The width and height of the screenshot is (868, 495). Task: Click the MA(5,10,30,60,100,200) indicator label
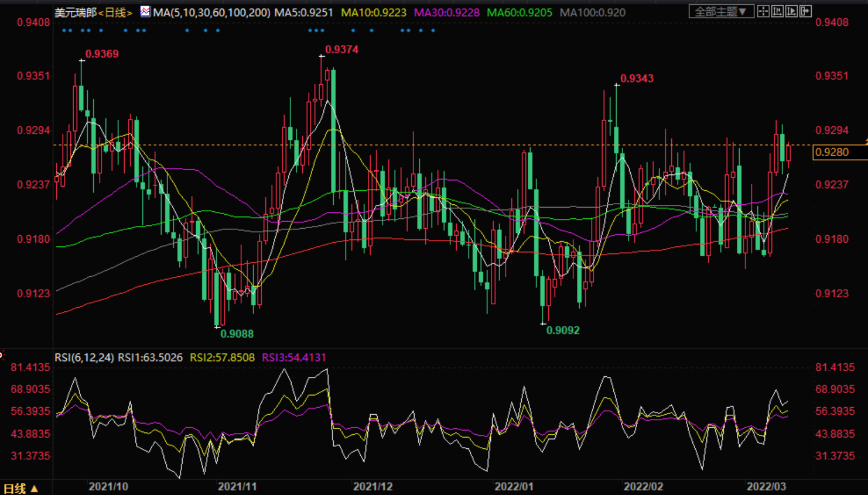(211, 12)
